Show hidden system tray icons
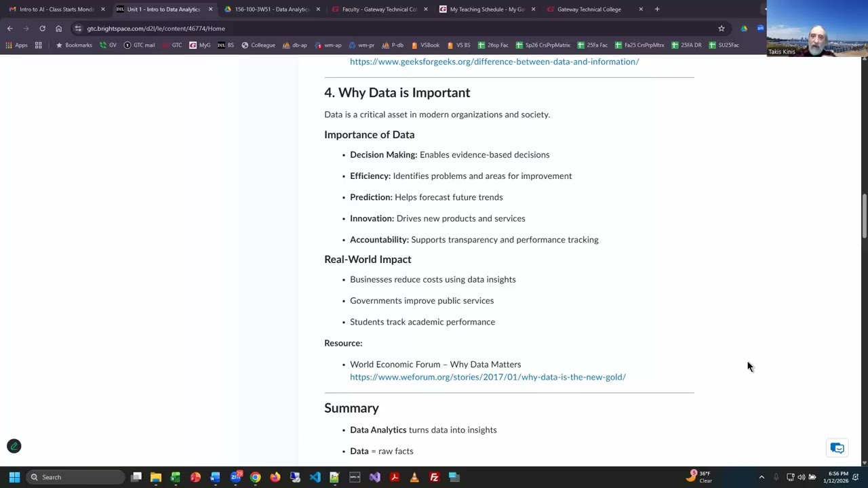This screenshot has width=868, height=488. click(761, 477)
